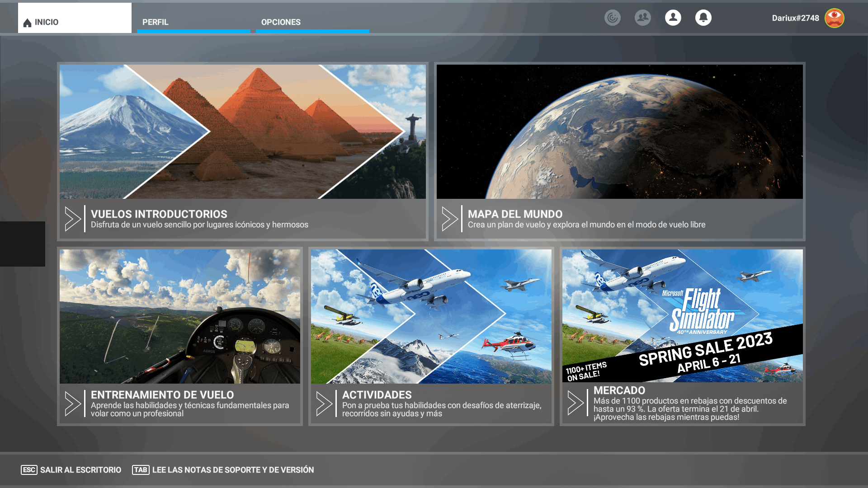Viewport: 868px width, 488px height.
Task: Open support and version notes link
Action: click(223, 470)
